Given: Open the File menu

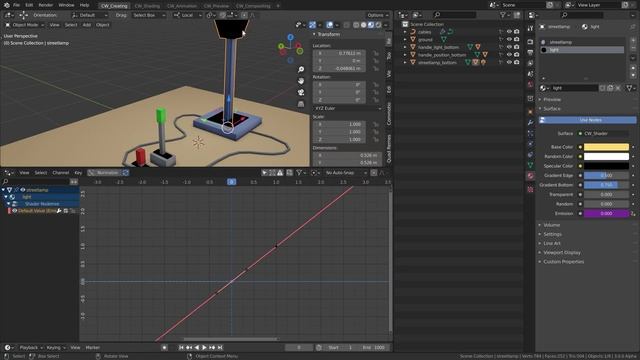Looking at the screenshot, I should click(16, 5).
